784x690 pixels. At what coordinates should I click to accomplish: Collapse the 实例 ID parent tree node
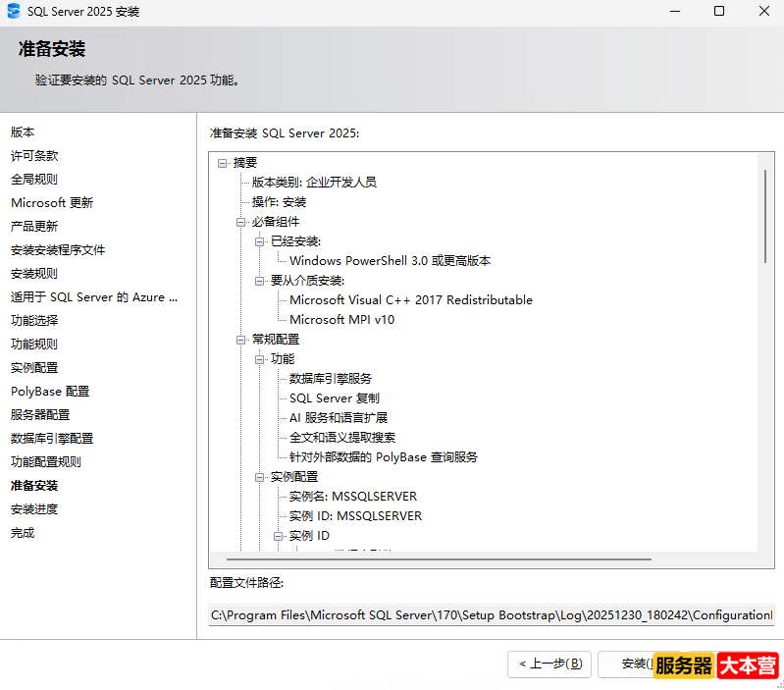click(x=278, y=537)
